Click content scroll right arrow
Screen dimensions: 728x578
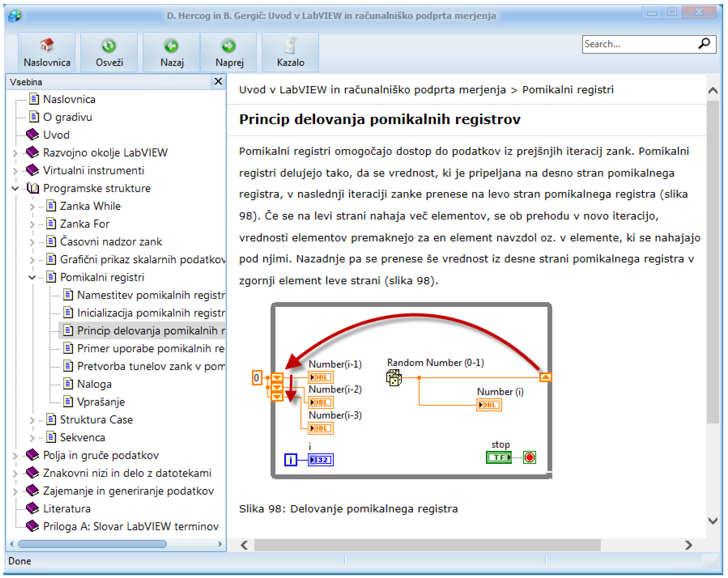tap(688, 545)
